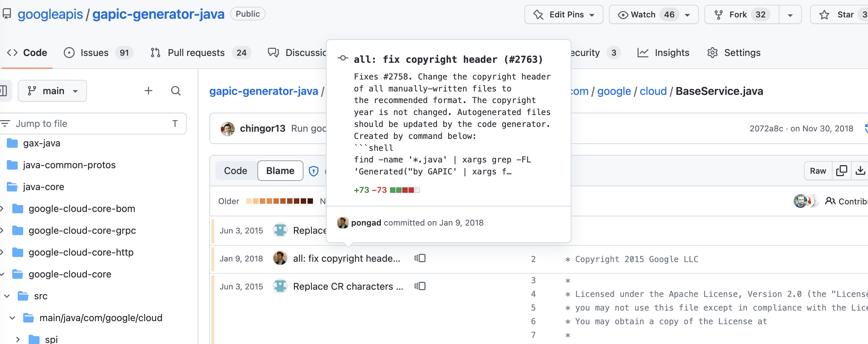Click the search files magnifier icon
868x344 pixels.
point(176,91)
